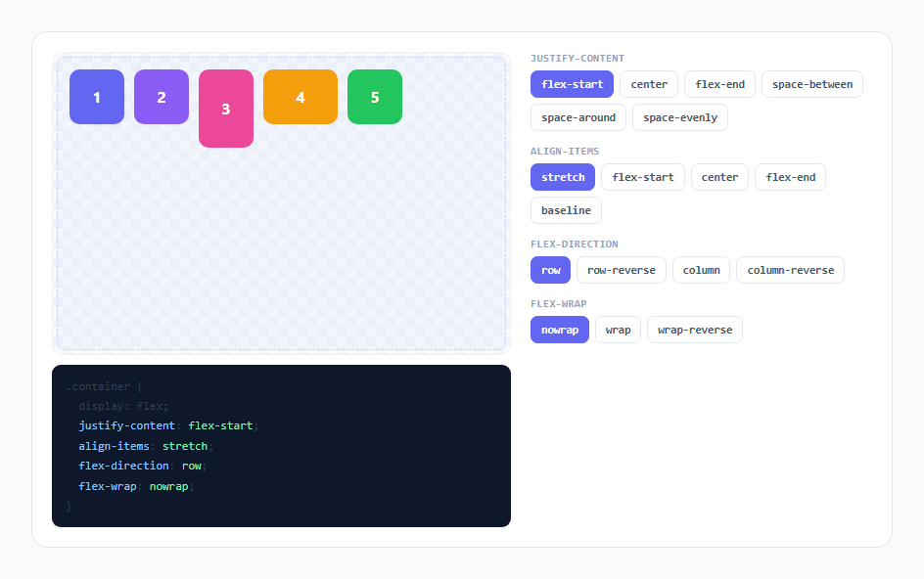This screenshot has width=924, height=579.
Task: Click the justify-content line in code
Action: [x=168, y=425]
